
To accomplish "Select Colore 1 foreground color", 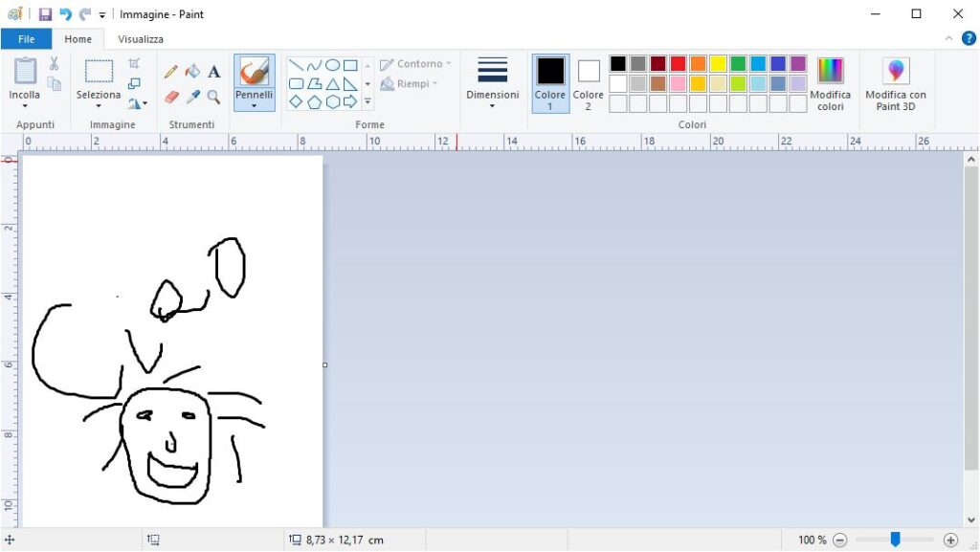I will pos(550,83).
